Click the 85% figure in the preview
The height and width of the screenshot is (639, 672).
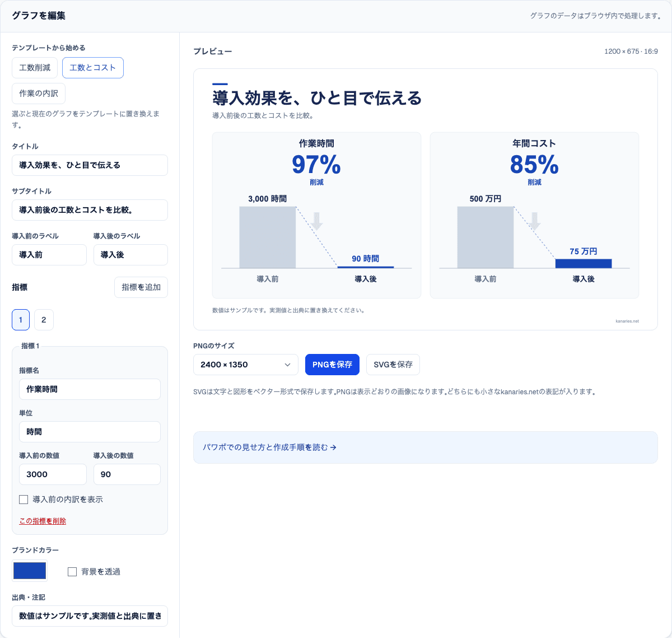(534, 165)
